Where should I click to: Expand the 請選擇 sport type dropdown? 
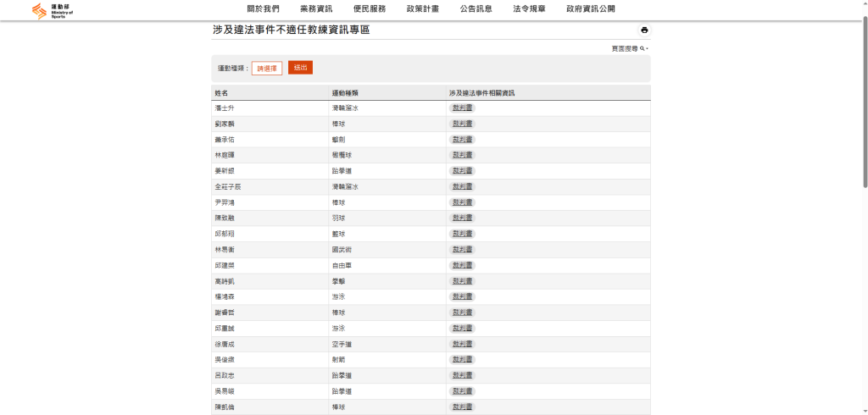click(x=267, y=68)
